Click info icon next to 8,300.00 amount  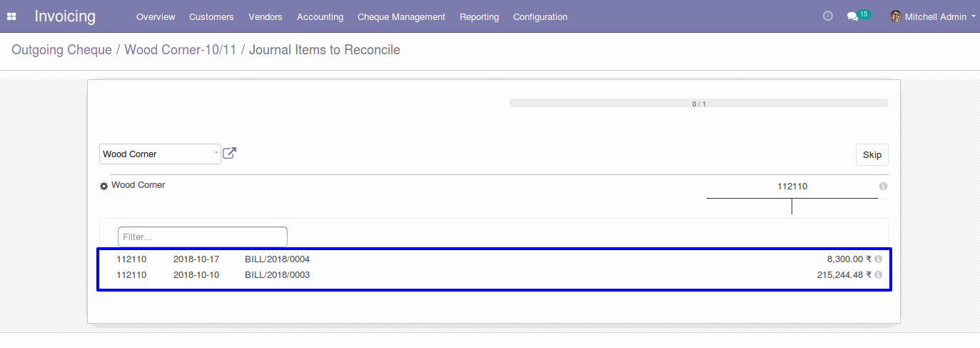pos(879,259)
